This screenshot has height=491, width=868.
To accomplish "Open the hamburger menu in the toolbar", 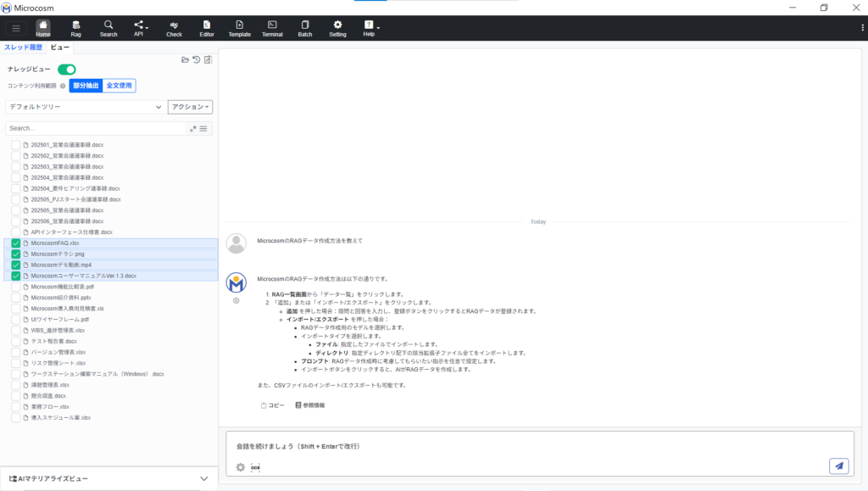I will [16, 28].
